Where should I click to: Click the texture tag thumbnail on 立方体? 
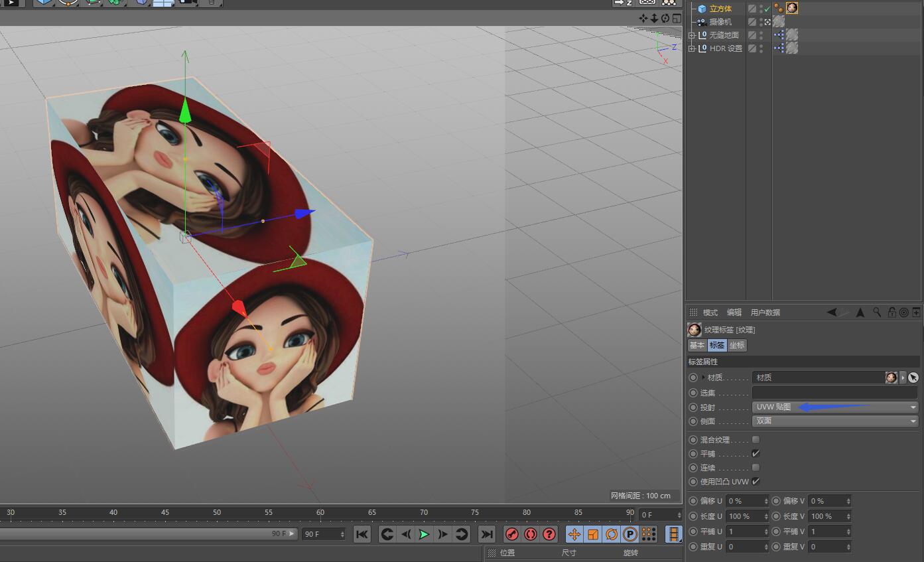(x=792, y=8)
